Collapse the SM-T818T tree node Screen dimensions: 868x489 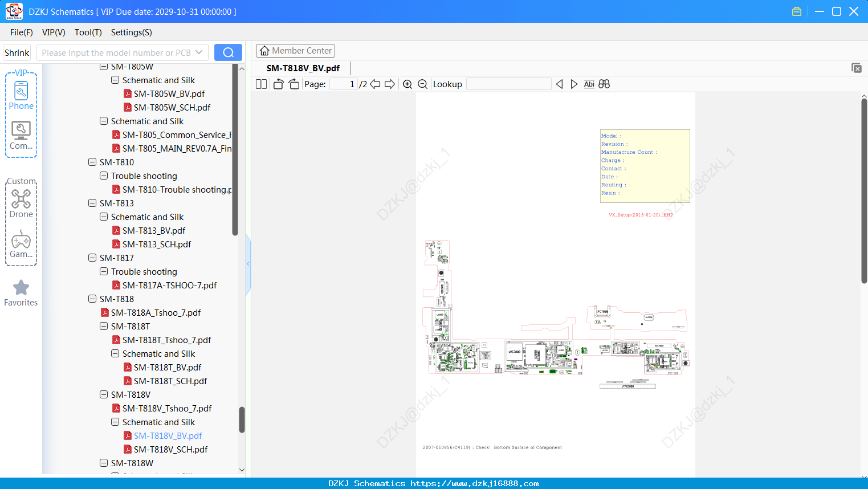[104, 326]
